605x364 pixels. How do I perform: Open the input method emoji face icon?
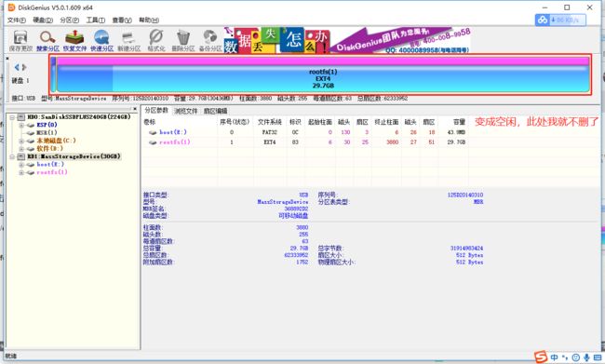(575, 357)
